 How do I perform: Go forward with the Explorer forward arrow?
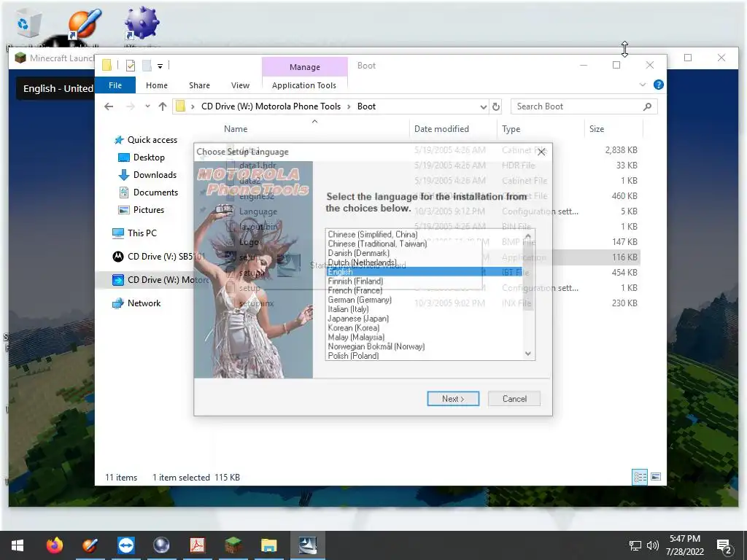[130, 106]
